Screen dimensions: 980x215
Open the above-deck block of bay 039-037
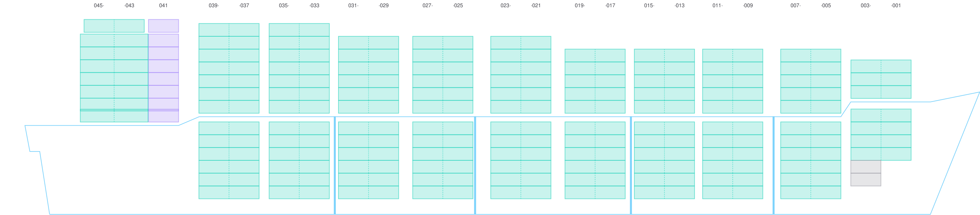[229, 68]
